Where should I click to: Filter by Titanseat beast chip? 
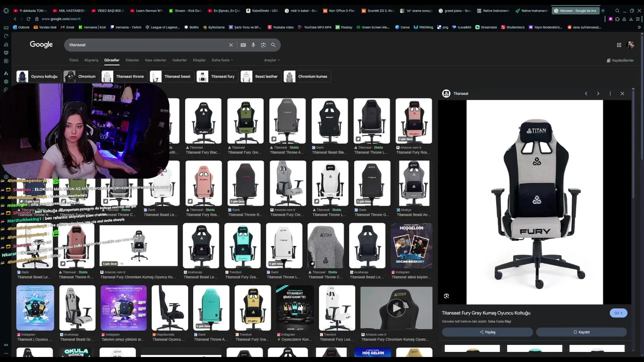coord(171,76)
